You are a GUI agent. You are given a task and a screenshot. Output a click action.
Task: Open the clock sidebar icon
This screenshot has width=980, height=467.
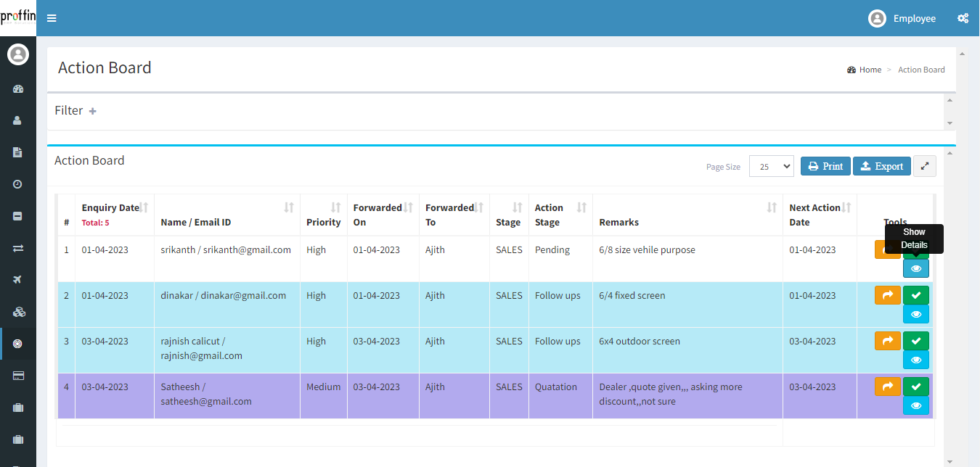(x=18, y=184)
